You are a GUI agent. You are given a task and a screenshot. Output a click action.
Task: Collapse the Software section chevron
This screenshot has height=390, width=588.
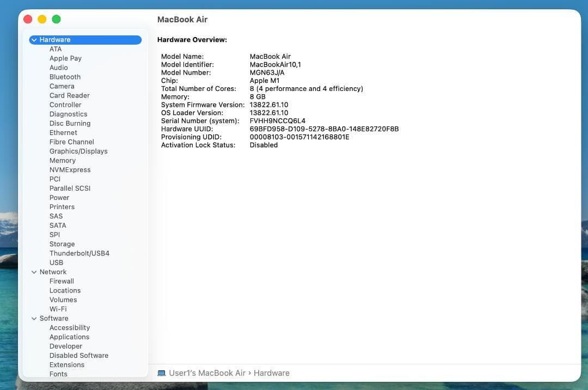point(34,318)
